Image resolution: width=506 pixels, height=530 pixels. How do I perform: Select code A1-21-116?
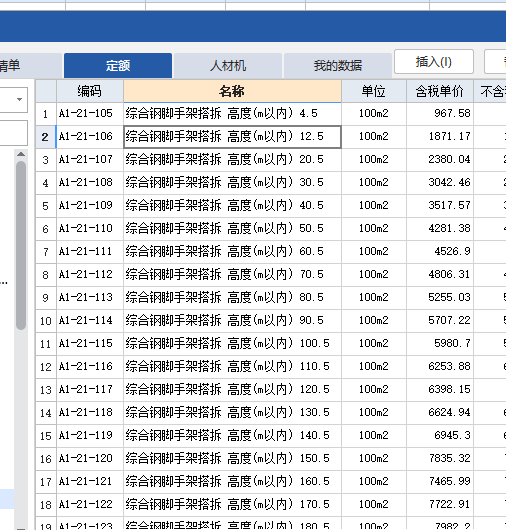pyautogui.click(x=86, y=366)
